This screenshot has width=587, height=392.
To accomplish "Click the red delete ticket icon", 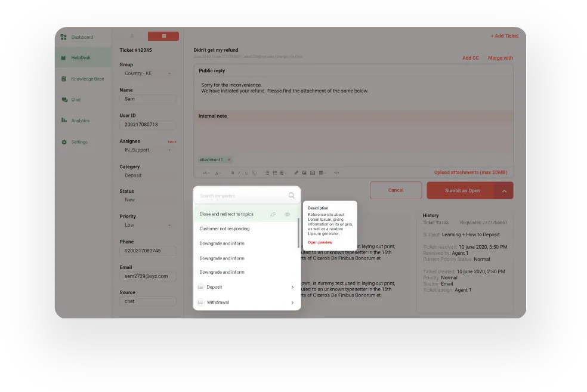I will [x=163, y=36].
